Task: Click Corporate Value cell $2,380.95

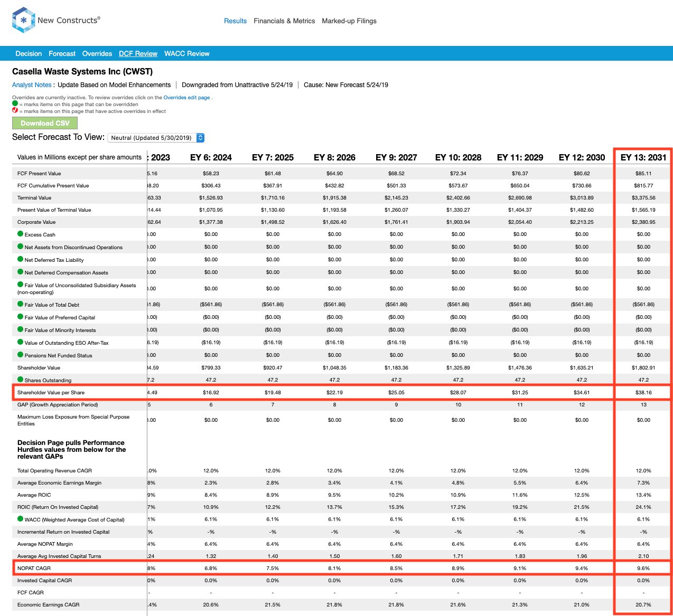Action: pyautogui.click(x=643, y=222)
